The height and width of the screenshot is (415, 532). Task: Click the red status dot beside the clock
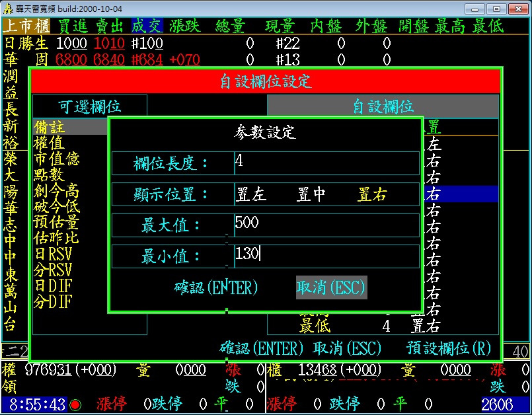pos(76,404)
